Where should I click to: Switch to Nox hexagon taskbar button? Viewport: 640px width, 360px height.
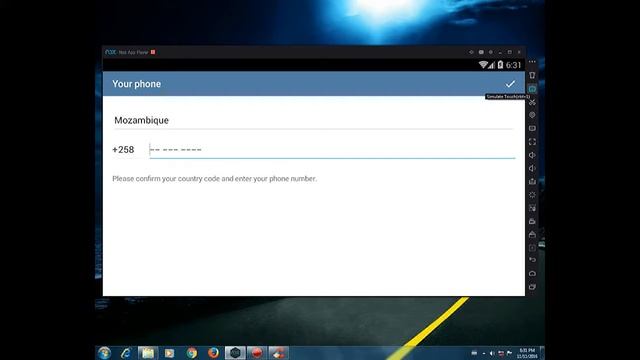pos(235,353)
